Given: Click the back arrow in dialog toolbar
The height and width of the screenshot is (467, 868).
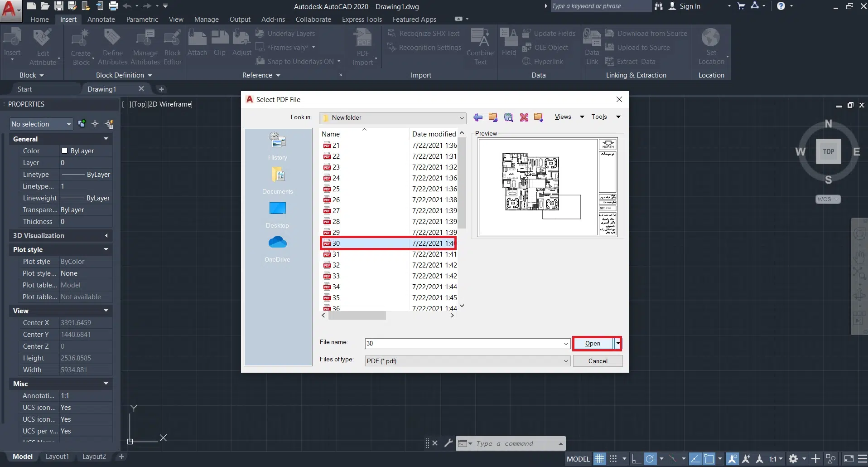Looking at the screenshot, I should pos(478,117).
